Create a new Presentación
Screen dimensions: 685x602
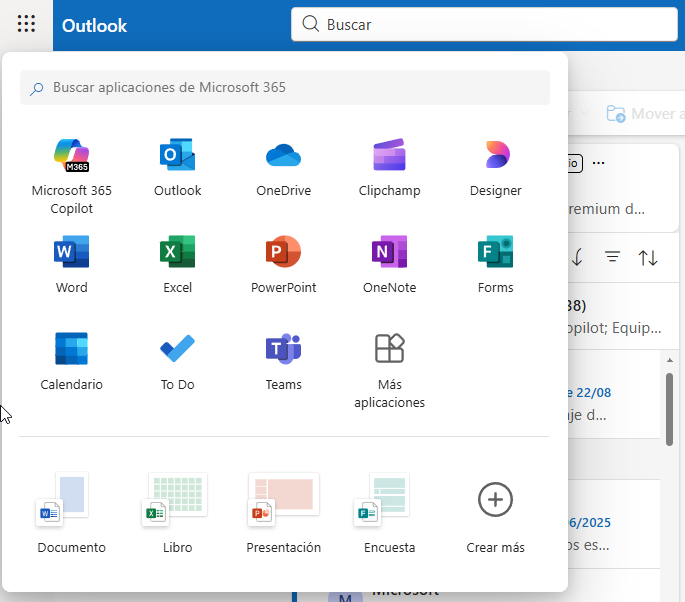point(284,513)
